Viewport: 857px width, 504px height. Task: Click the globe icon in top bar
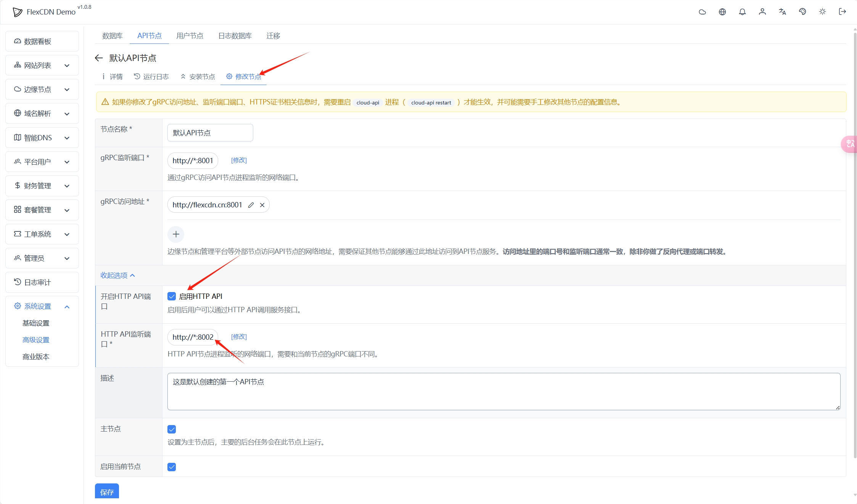[x=722, y=12]
